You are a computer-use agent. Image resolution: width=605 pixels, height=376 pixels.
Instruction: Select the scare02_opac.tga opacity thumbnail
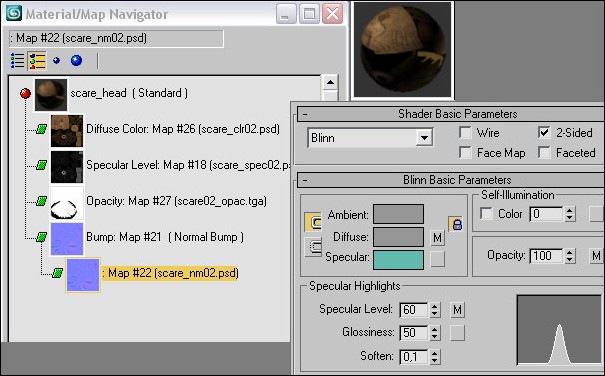pos(67,203)
